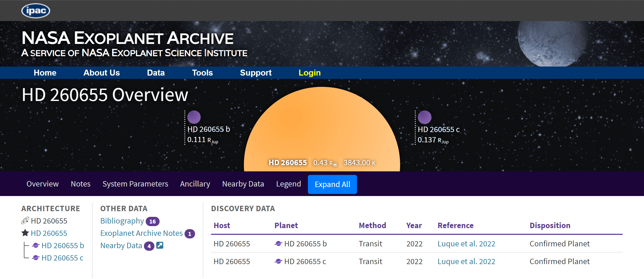Image resolution: width=644 pixels, height=279 pixels.
Task: Click the Other Data heading
Action: pos(124,208)
